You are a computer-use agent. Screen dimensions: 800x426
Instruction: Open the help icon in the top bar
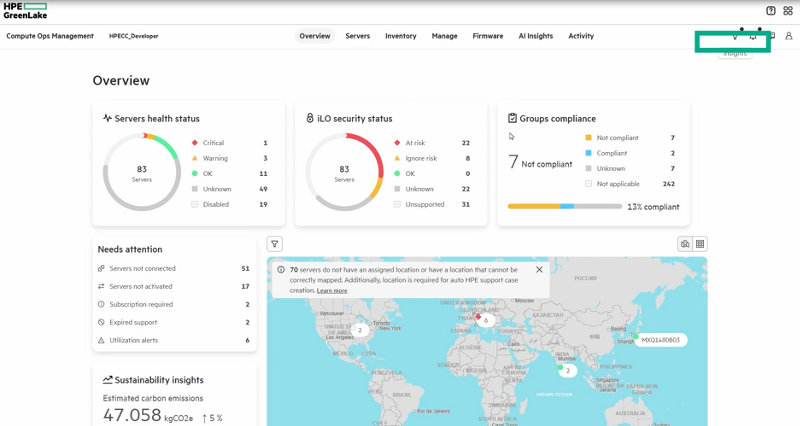[771, 10]
